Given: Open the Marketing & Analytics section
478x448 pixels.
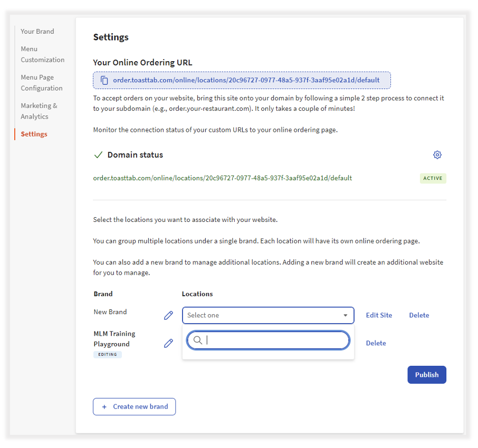Looking at the screenshot, I should pyautogui.click(x=39, y=111).
